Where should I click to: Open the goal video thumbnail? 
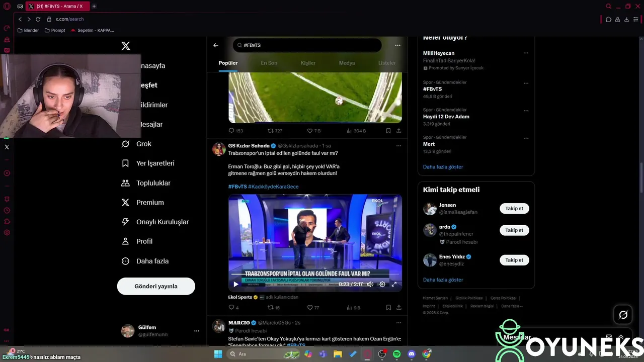(x=315, y=98)
